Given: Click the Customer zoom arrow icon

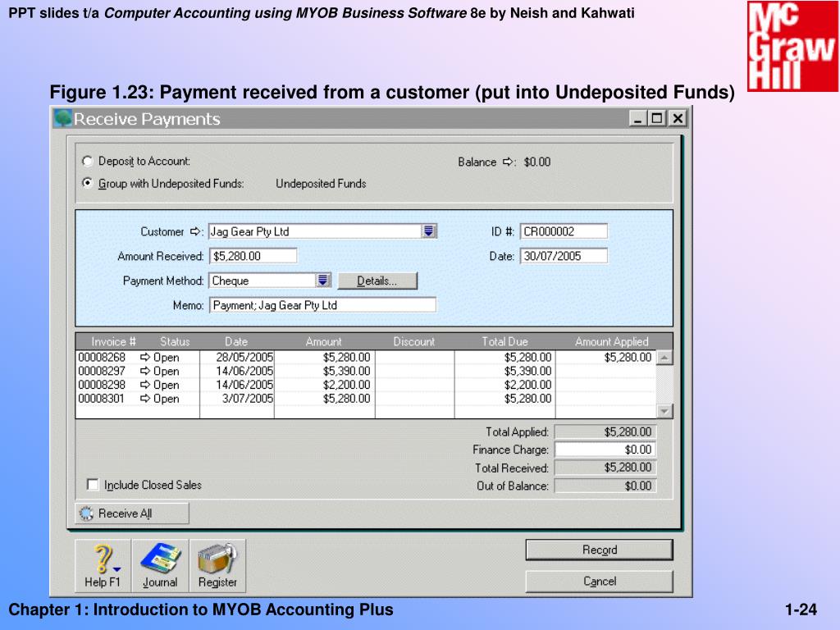Looking at the screenshot, I should pyautogui.click(x=195, y=231).
